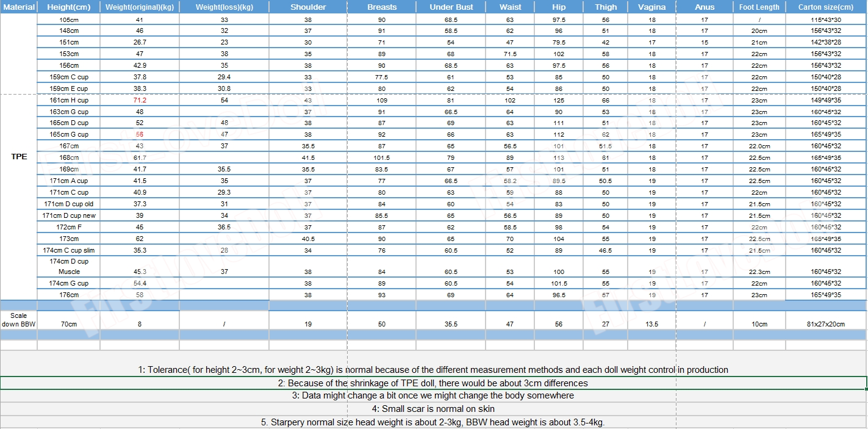Click the Shoulder column header
This screenshot has height=429, width=868.
click(x=308, y=7)
